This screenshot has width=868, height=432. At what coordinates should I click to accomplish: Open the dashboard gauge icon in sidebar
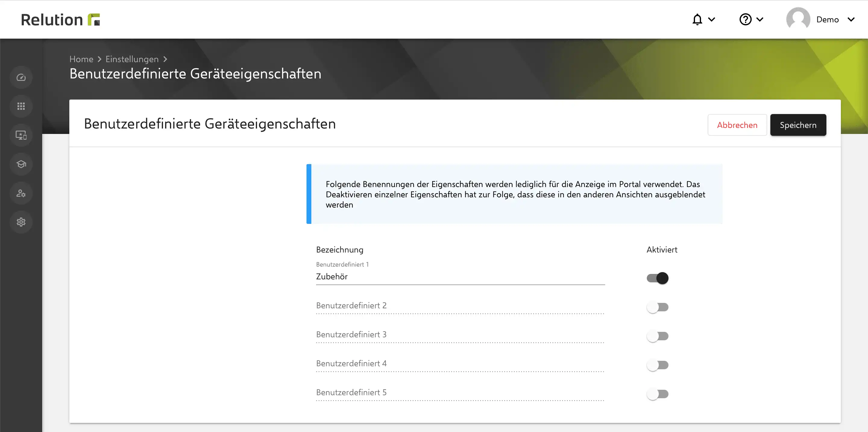pos(21,78)
